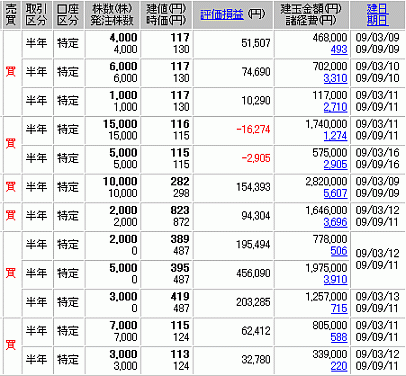The image size is (406, 376).
Task: Click the 口座区分 column header
Action: (67, 15)
